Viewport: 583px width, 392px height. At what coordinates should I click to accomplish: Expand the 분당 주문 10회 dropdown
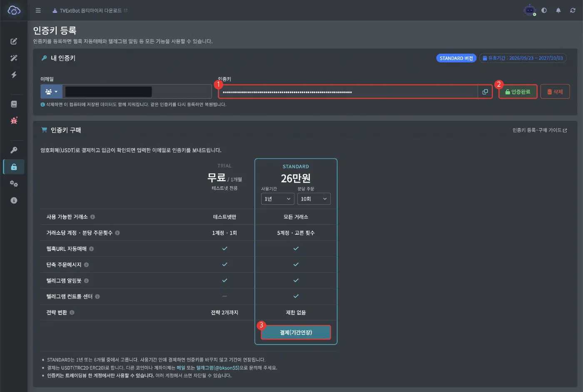coord(314,199)
